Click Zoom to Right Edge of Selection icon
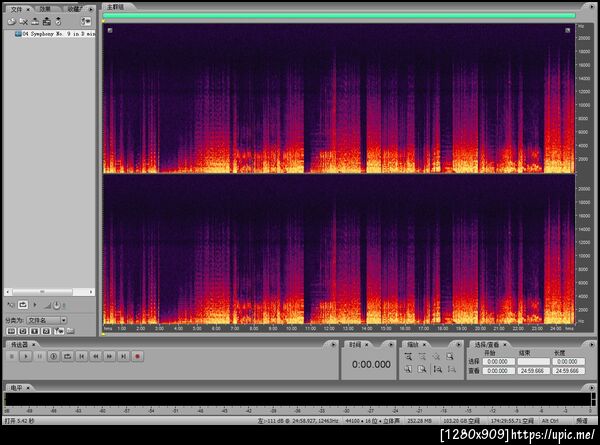Image resolution: width=600 pixels, height=445 pixels. point(422,369)
